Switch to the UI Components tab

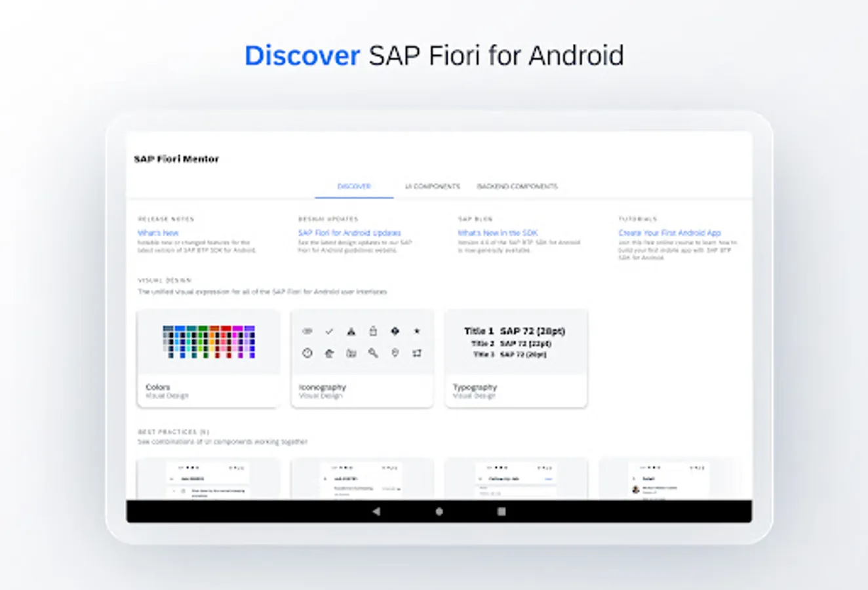[x=433, y=186]
